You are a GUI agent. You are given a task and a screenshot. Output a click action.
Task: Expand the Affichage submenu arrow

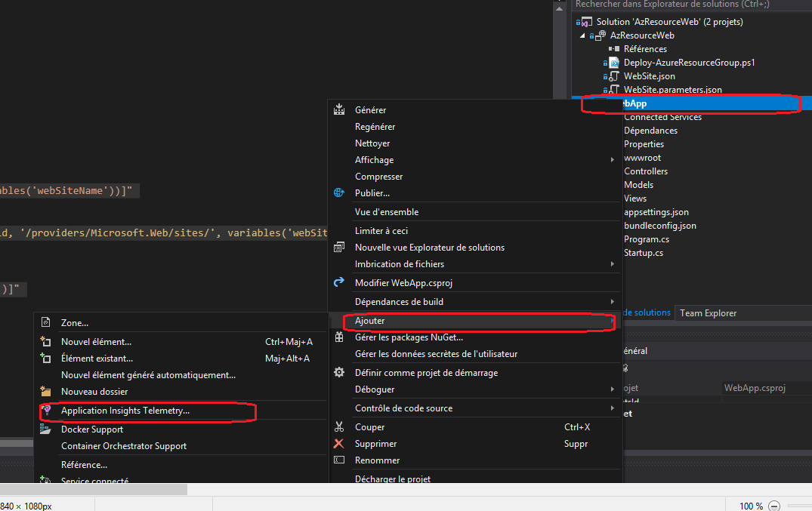click(612, 159)
